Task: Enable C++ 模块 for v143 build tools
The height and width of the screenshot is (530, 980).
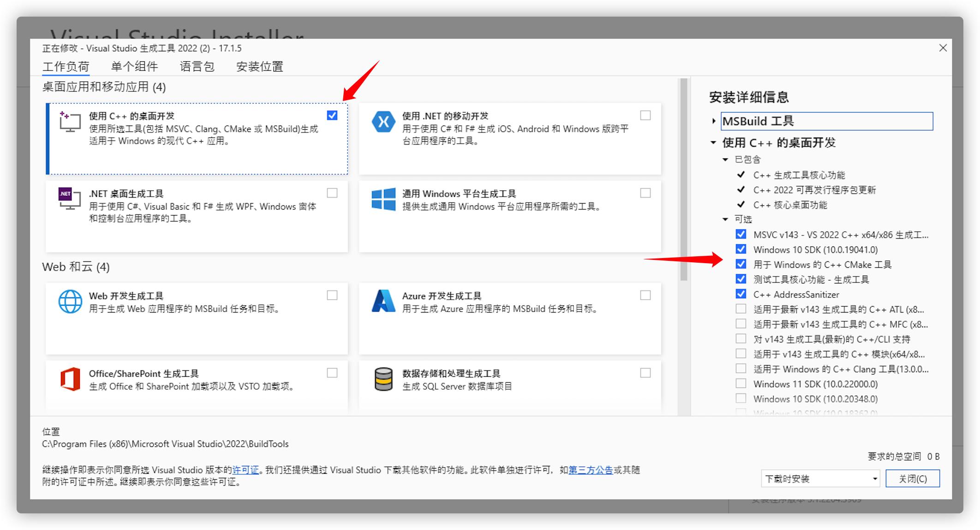Action: pos(741,354)
